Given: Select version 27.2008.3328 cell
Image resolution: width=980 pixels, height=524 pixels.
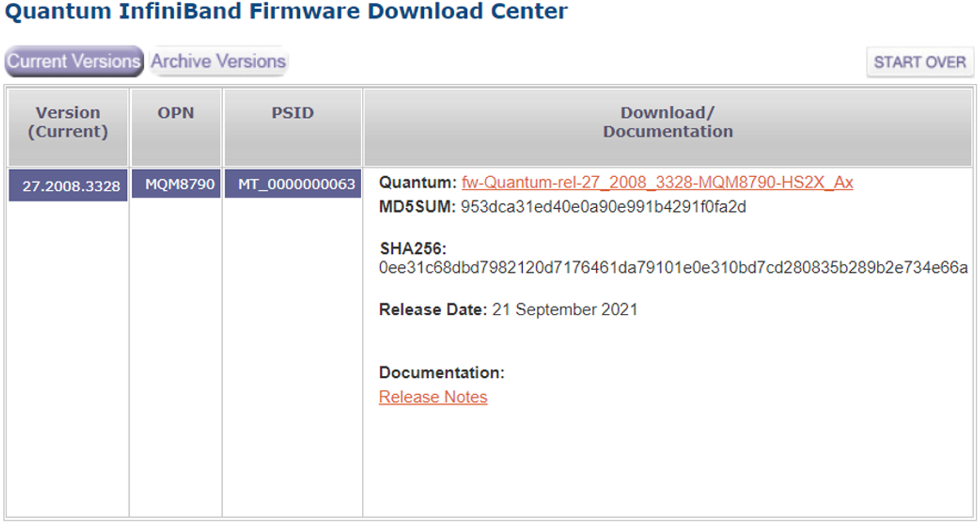Looking at the screenshot, I should click(x=68, y=186).
